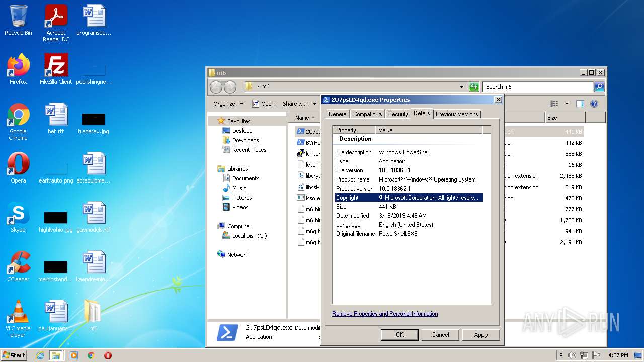Refresh the m6 folder view
The image size is (644, 362).
pyautogui.click(x=474, y=87)
